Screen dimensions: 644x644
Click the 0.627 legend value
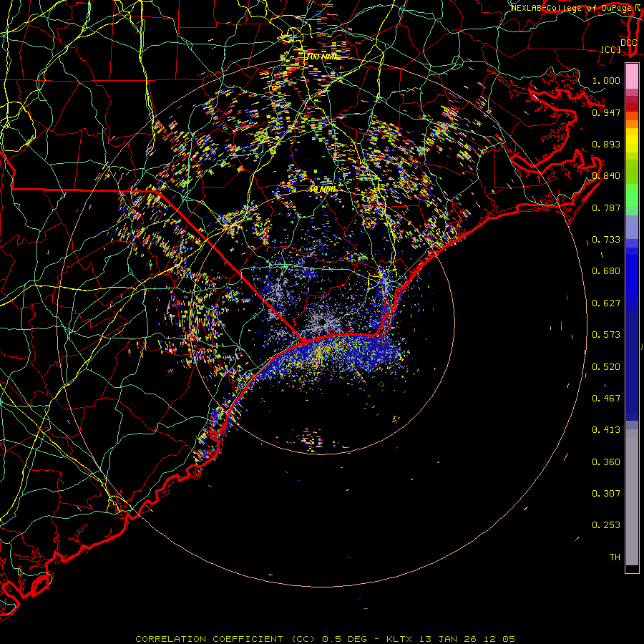(606, 303)
